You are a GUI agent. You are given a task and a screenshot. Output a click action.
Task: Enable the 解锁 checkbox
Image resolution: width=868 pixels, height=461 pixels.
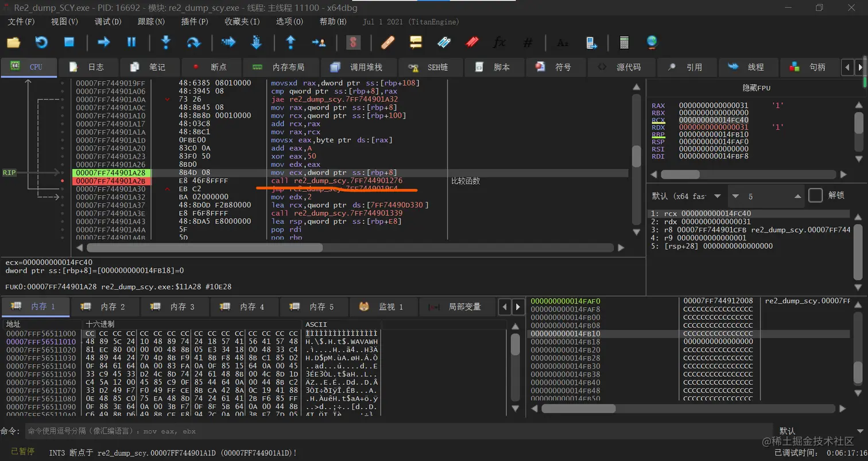(815, 196)
